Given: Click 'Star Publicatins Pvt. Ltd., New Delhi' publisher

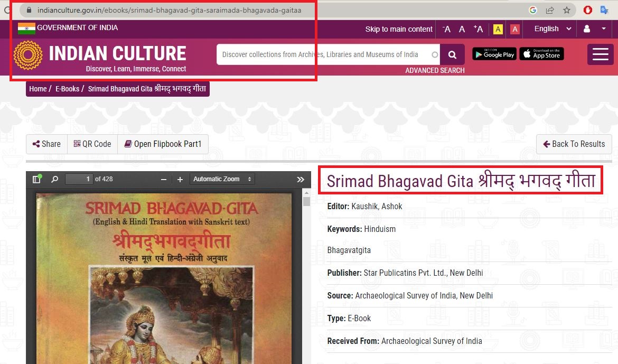Looking at the screenshot, I should click(423, 273).
